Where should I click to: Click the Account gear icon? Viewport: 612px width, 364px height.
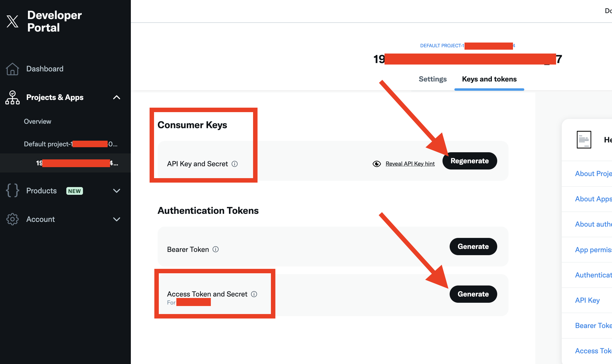12,219
